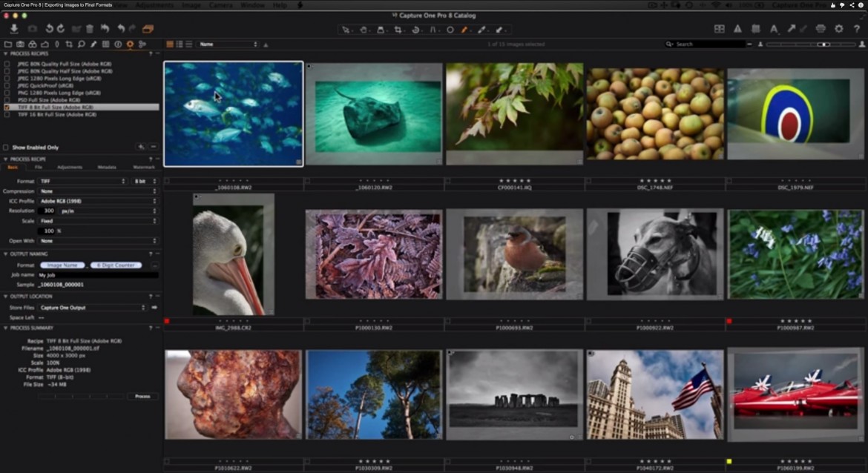Open the Window menu

click(252, 4)
